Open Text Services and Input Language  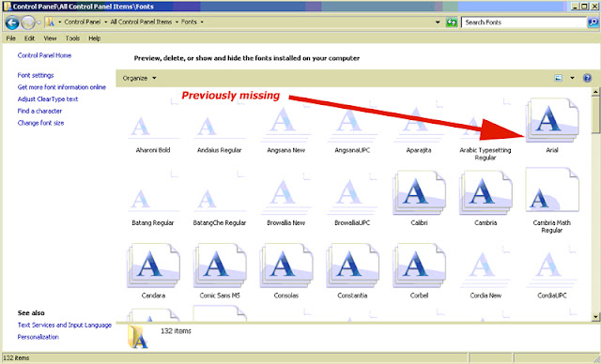65,325
